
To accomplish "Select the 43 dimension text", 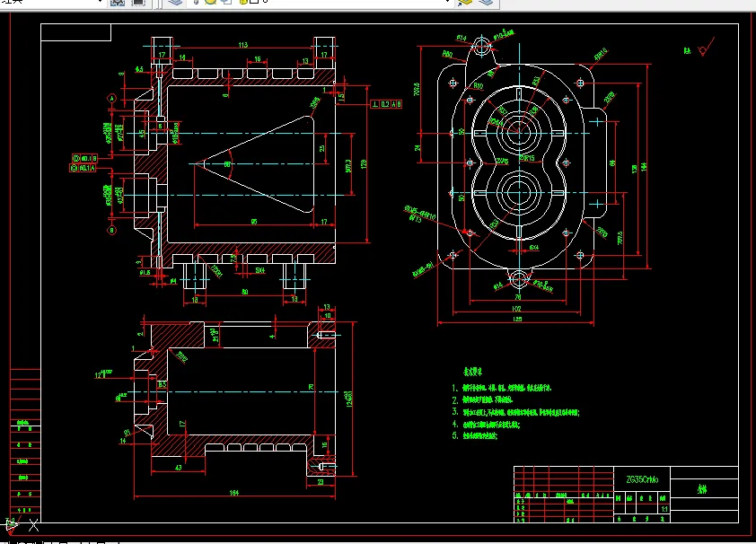I will coord(179,468).
